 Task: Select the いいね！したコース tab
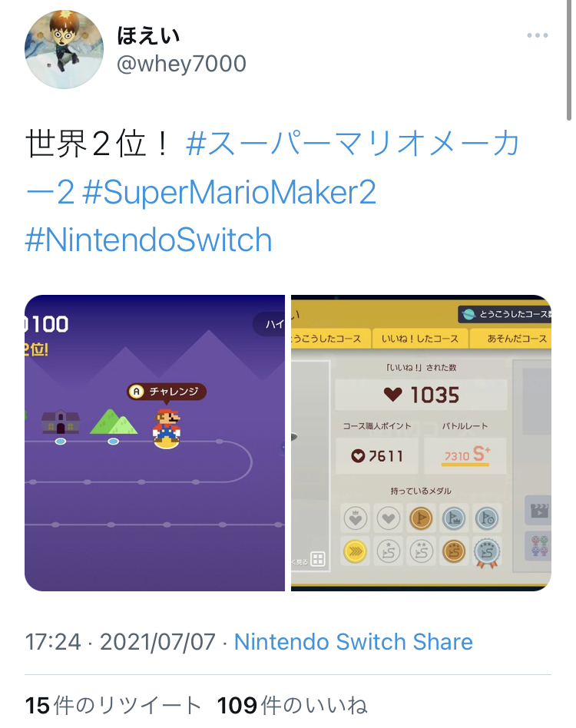(420, 339)
